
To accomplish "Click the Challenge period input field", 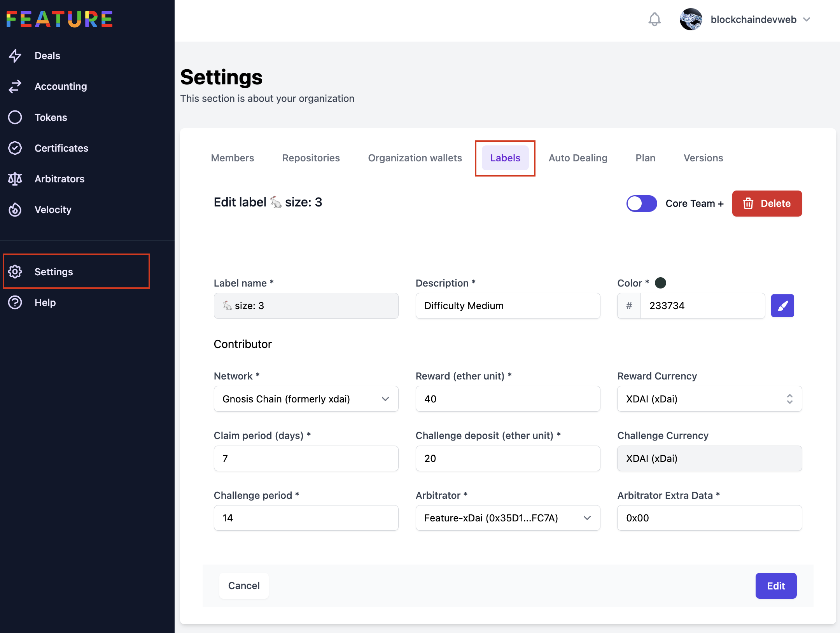I will click(x=306, y=518).
